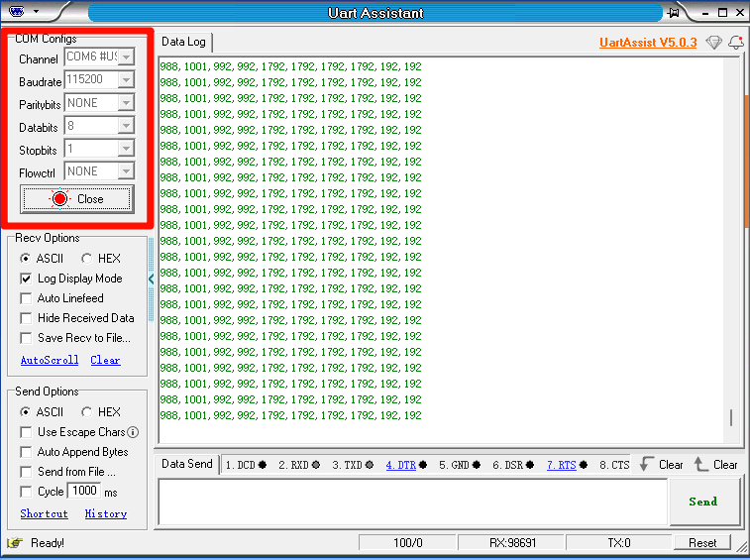Image resolution: width=750 pixels, height=560 pixels.
Task: Click the down-arrow Clear icon
Action: coord(647,464)
